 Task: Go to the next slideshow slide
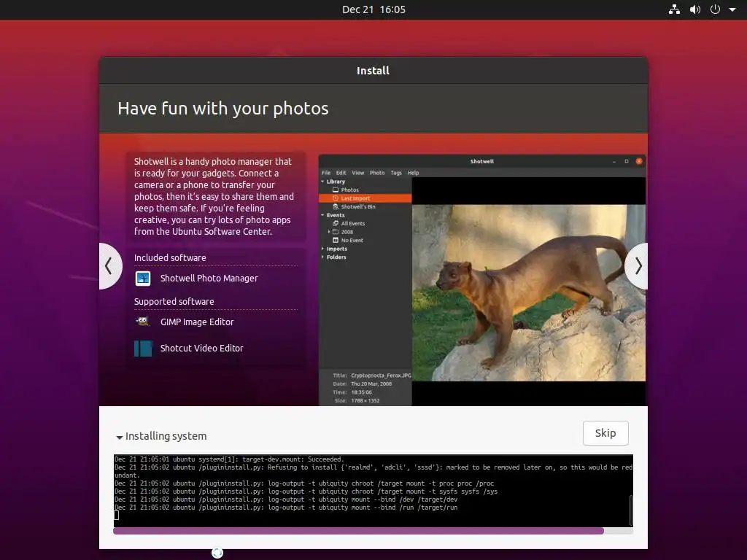pyautogui.click(x=637, y=265)
